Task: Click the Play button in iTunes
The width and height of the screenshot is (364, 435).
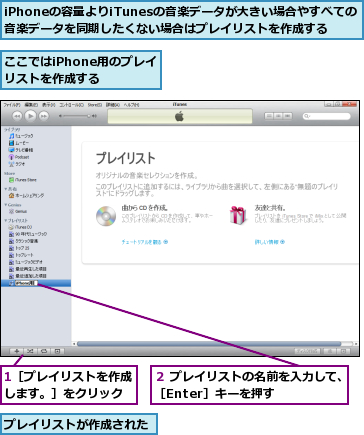Action: (x=30, y=116)
